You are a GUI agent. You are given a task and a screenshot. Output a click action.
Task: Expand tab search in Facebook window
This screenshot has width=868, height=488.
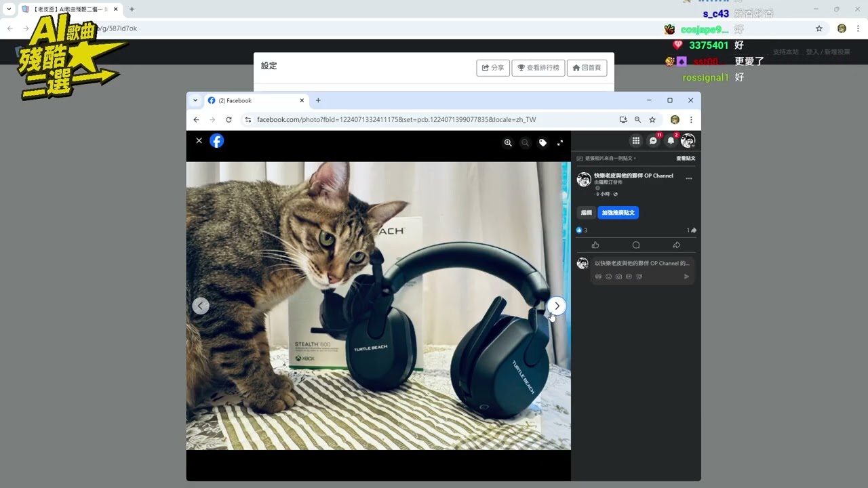195,100
